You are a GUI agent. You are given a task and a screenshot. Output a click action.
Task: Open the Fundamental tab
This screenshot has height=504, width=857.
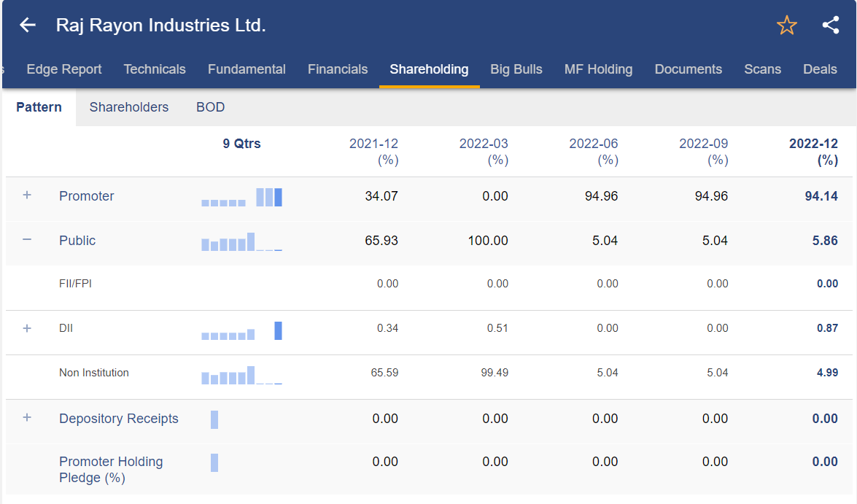click(247, 69)
